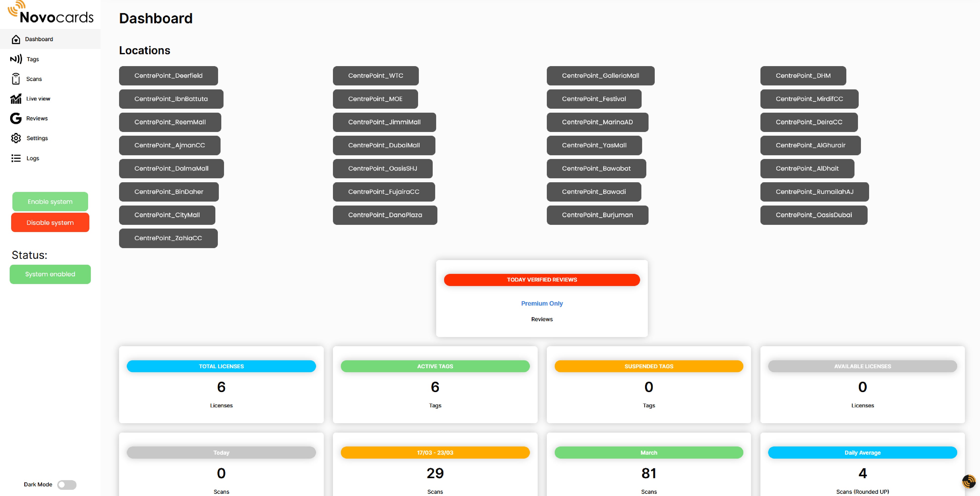Select location CentrePoint_Bawabat

596,169
